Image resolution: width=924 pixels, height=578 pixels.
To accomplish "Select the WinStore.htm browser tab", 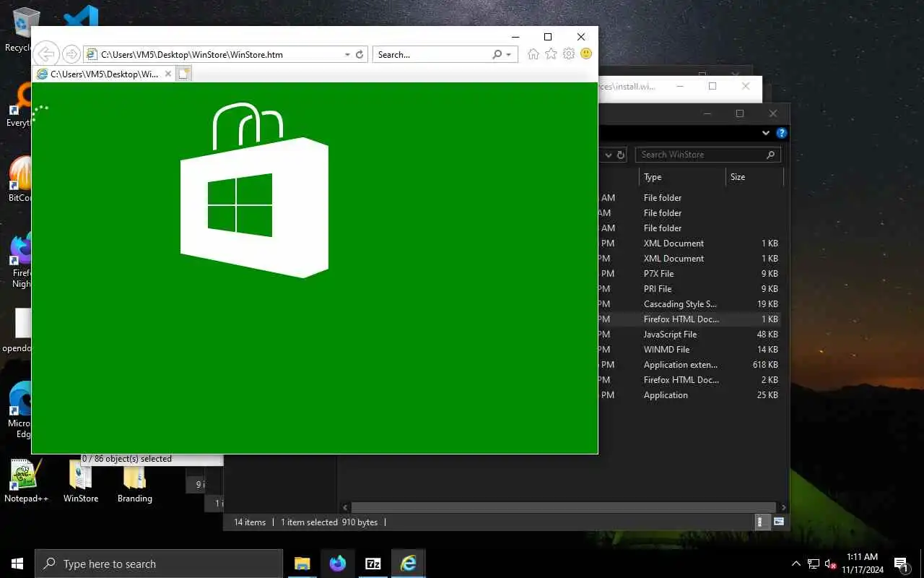I will point(104,74).
